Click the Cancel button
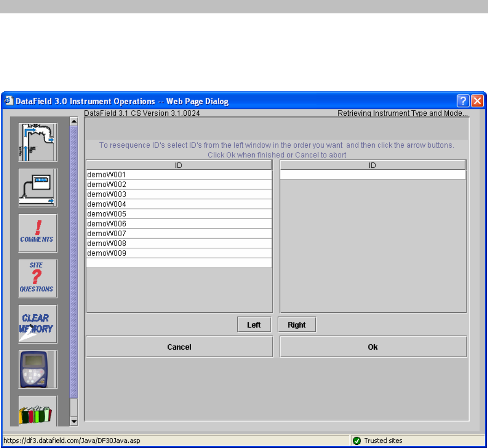Screen dimensions: 488x448 (179, 347)
